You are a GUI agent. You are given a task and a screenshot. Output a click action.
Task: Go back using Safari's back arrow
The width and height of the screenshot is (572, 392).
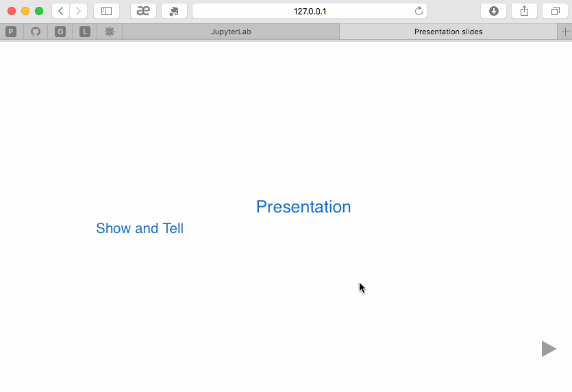(60, 11)
